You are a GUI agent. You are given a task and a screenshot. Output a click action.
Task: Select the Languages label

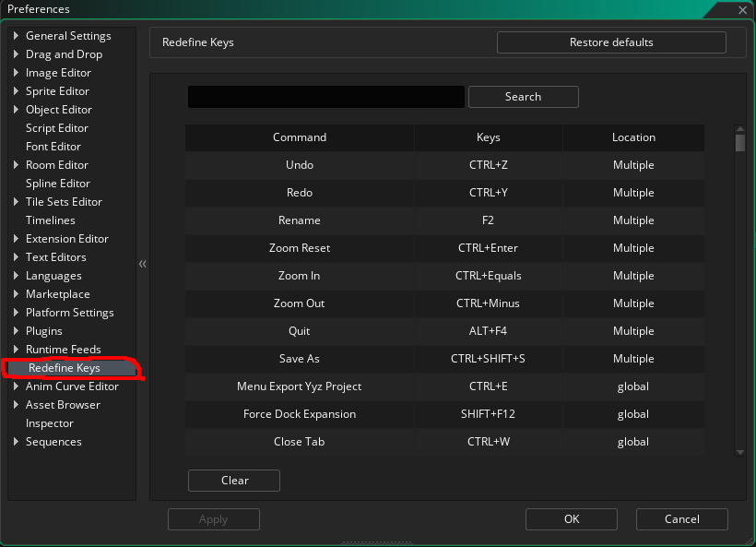pos(53,276)
